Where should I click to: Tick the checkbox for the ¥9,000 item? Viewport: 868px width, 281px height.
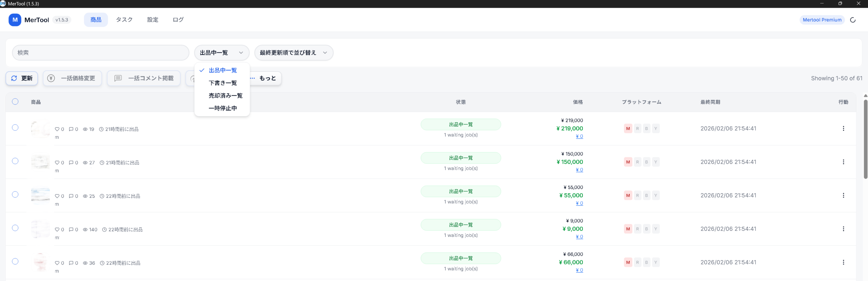coord(15,228)
